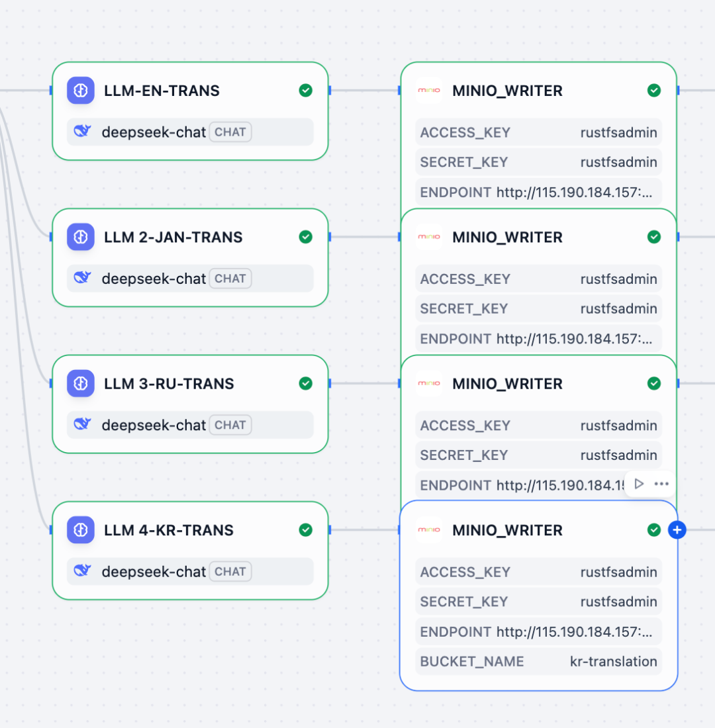Click ACCESS_KEY row in top MINIO_WRITER

point(538,132)
